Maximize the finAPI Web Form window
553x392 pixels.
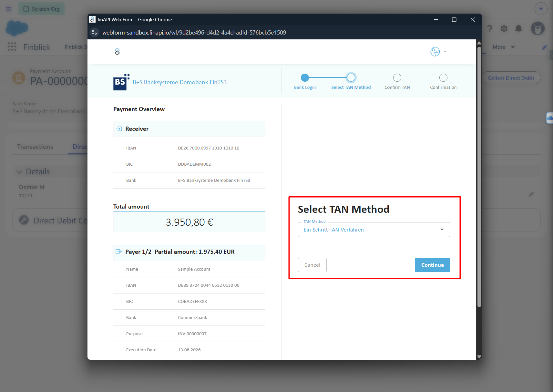point(454,20)
